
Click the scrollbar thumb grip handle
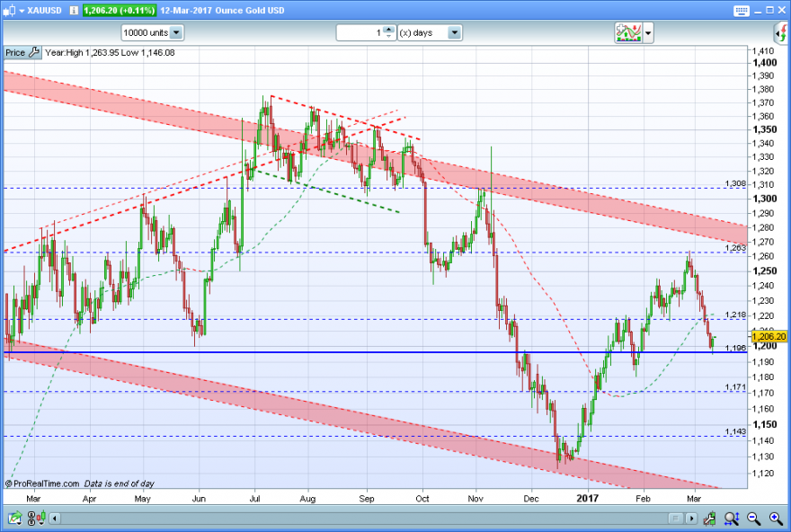tap(675, 519)
